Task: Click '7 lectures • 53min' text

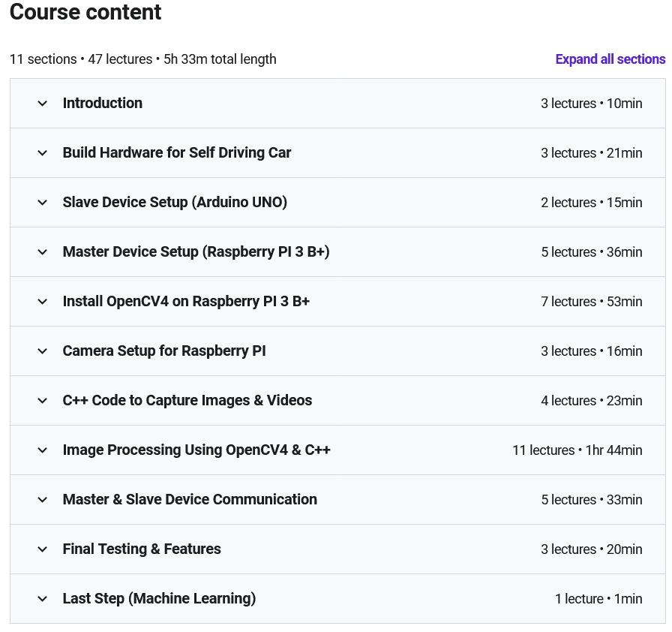Action: 592,302
